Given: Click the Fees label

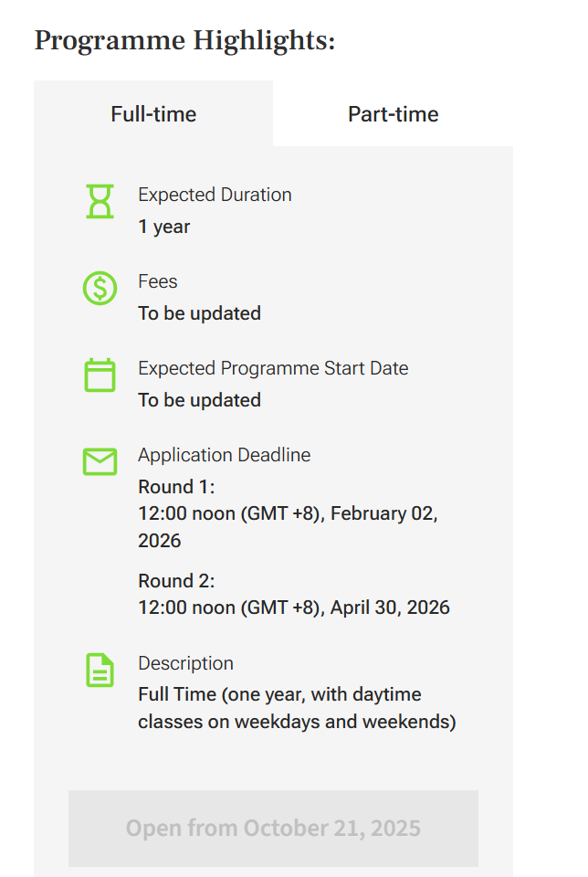Looking at the screenshot, I should (158, 281).
